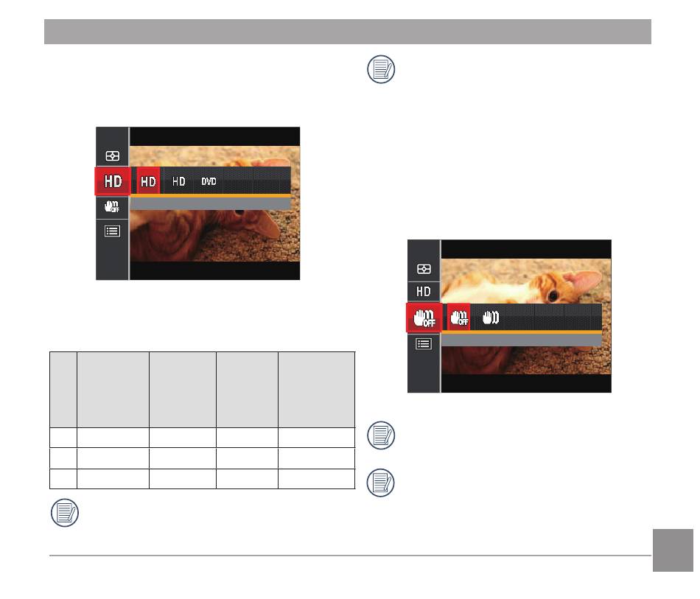Image resolution: width=700 pixels, height=599 pixels.
Task: Click highlighted HD icon in left sidebar
Action: pos(113,181)
